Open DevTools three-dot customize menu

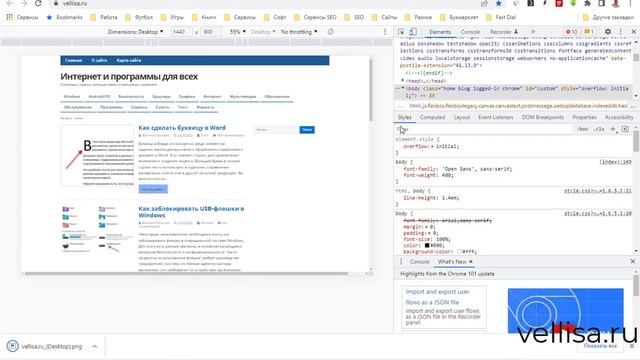621,31
